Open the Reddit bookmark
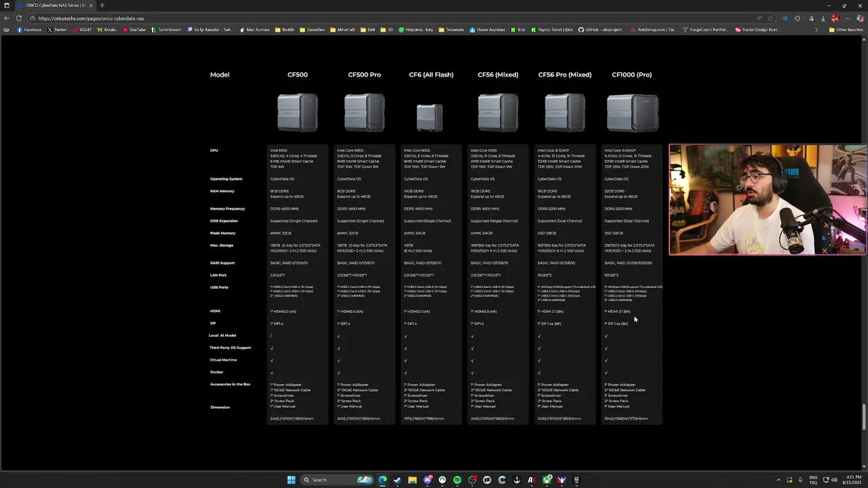Image resolution: width=868 pixels, height=488 pixels. click(x=285, y=30)
